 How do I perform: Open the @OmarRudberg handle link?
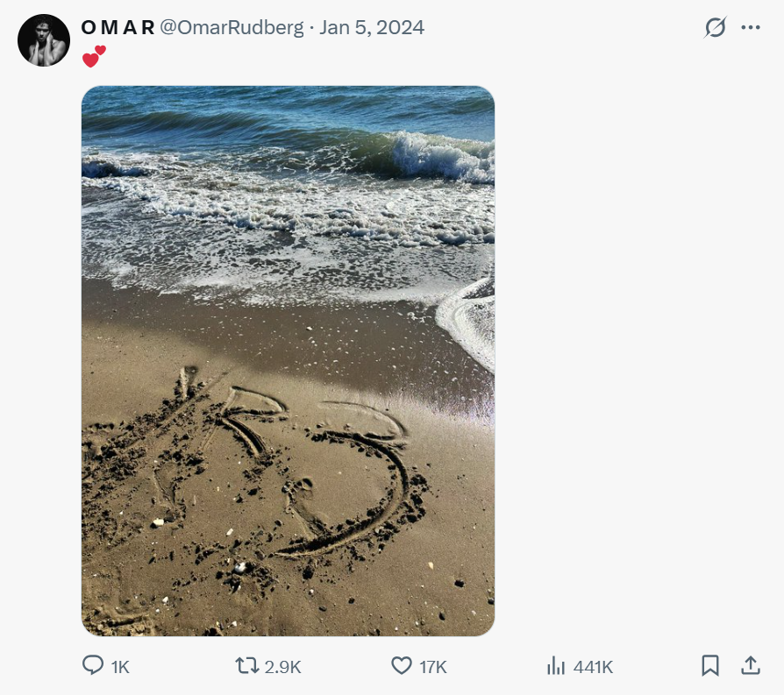coord(232,27)
